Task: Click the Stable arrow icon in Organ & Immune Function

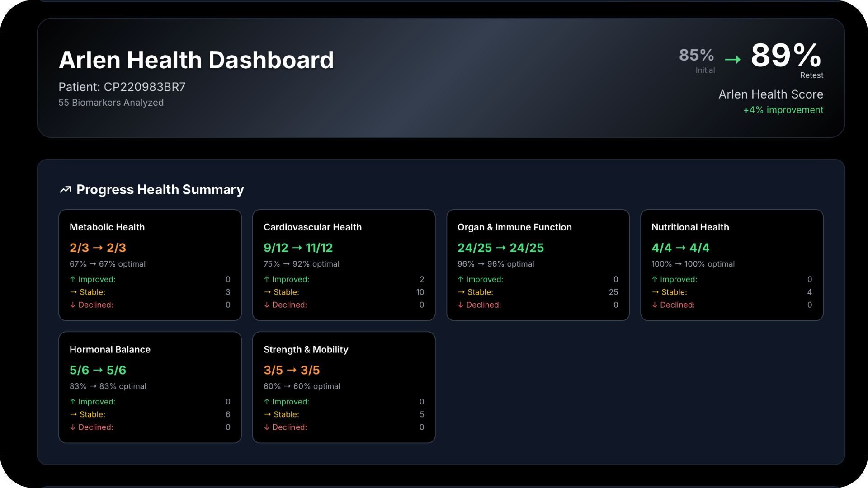Action: pos(461,292)
